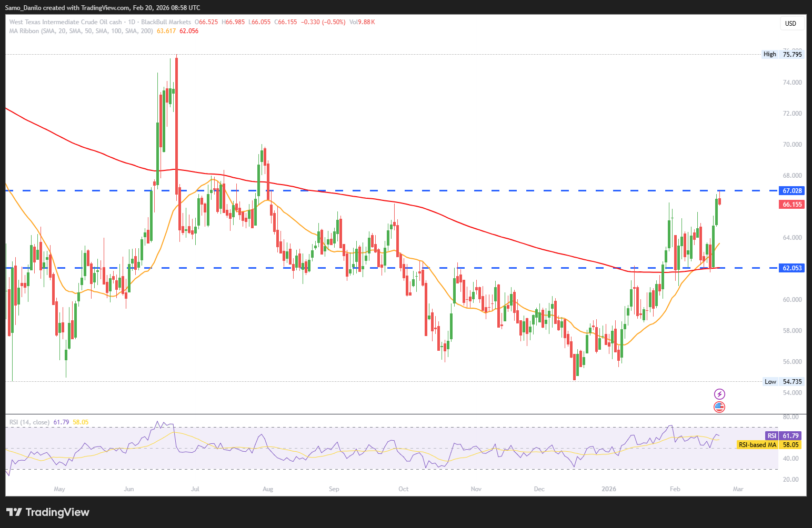Click the Oct label on time axis
Image resolution: width=812 pixels, height=528 pixels.
point(404,489)
